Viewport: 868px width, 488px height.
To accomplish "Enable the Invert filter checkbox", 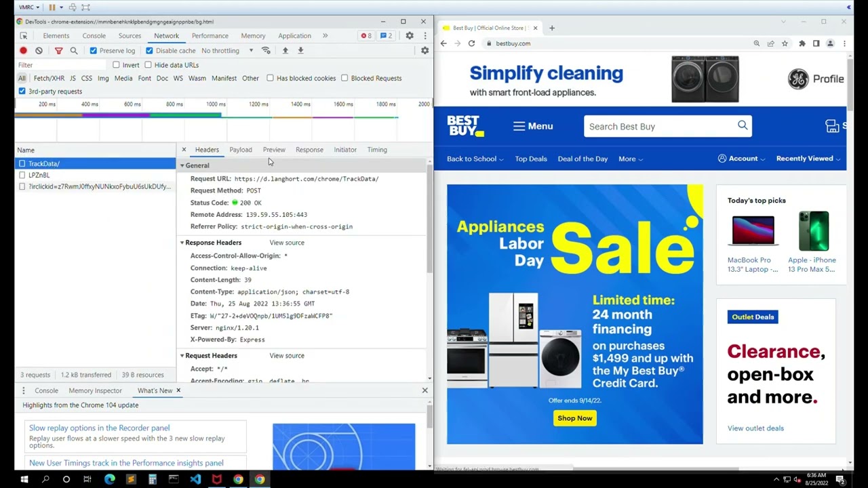I will (x=116, y=65).
